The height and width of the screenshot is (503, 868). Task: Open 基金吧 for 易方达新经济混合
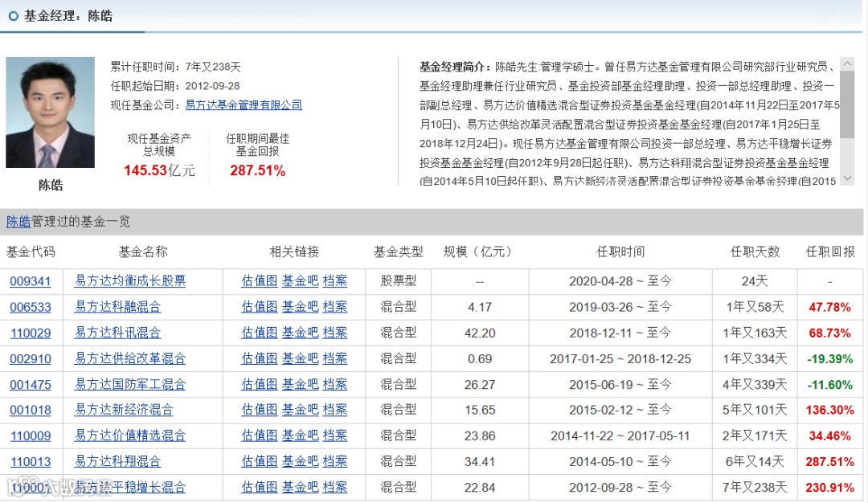click(300, 410)
